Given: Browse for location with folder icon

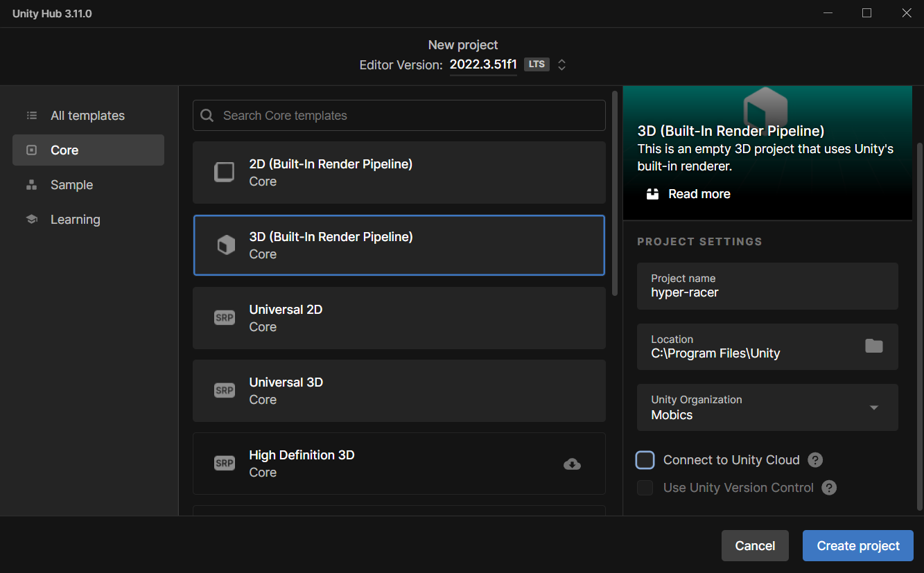Looking at the screenshot, I should (x=874, y=346).
